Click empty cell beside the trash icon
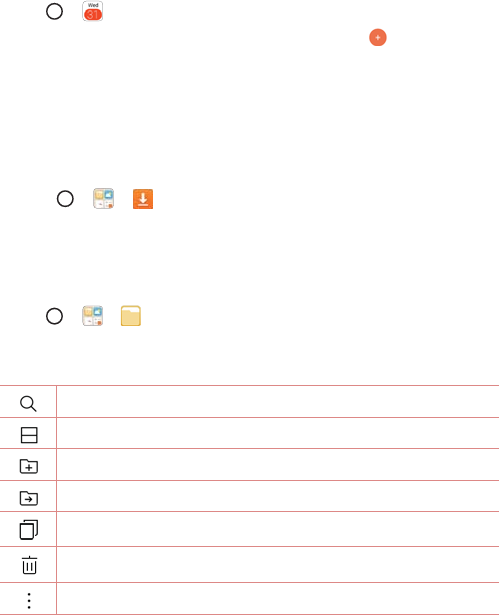 [278, 564]
